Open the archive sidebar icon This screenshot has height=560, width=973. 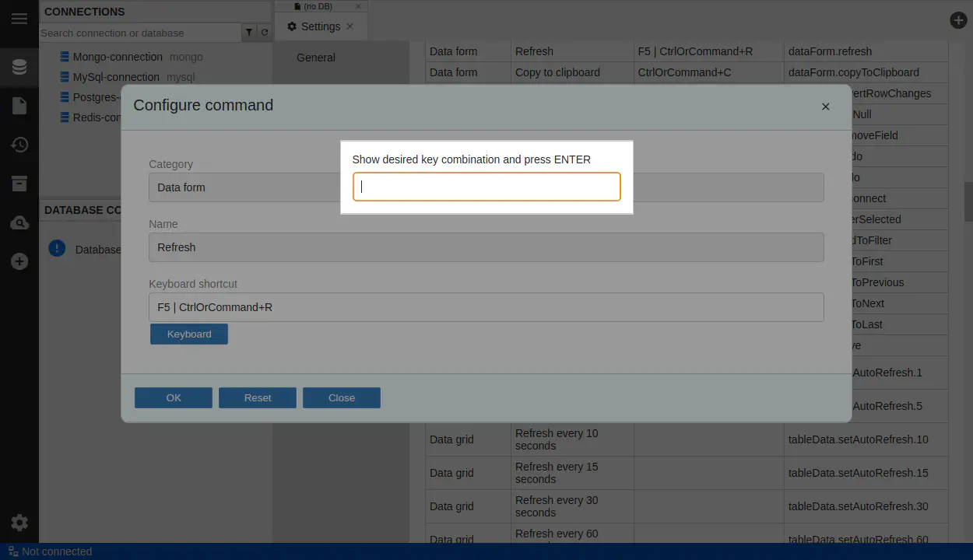click(x=19, y=184)
